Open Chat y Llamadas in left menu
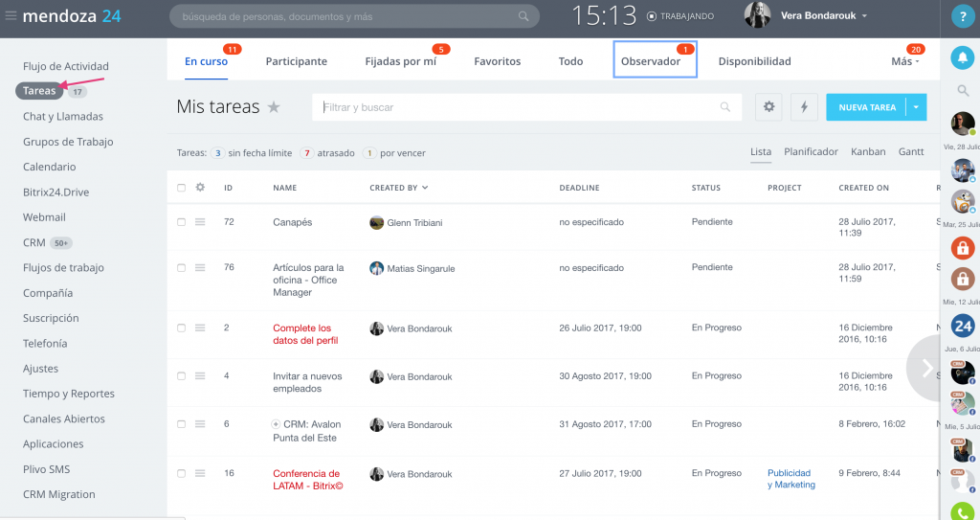The image size is (980, 520). (63, 117)
